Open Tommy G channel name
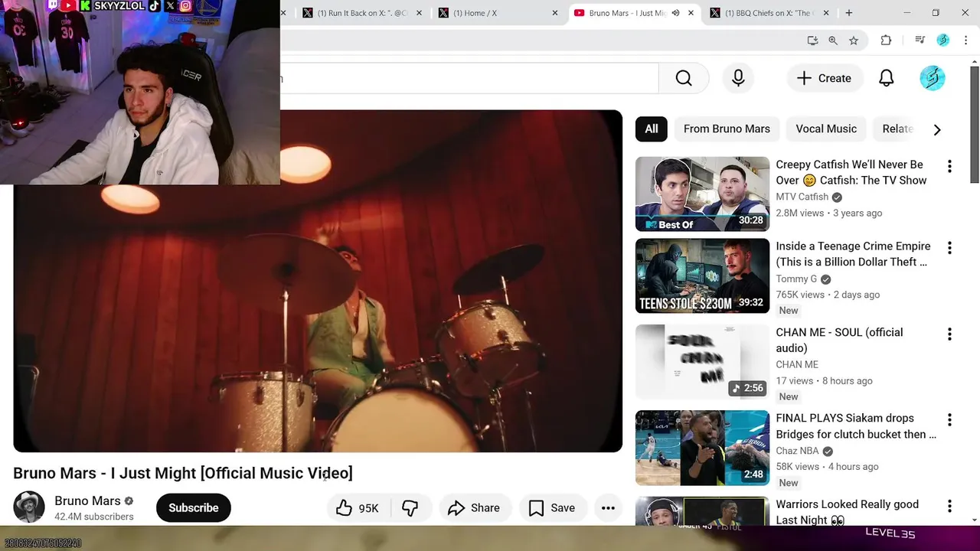The image size is (980, 551). coord(796,279)
